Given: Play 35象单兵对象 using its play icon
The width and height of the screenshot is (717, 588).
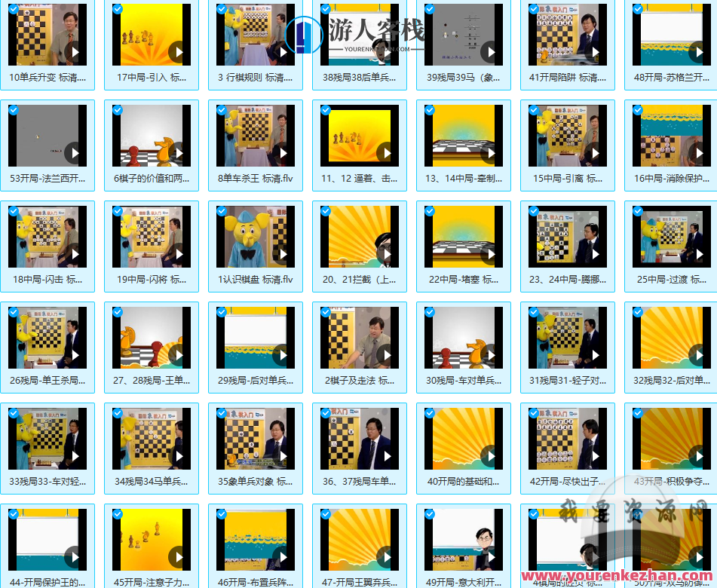Looking at the screenshot, I should click(283, 456).
